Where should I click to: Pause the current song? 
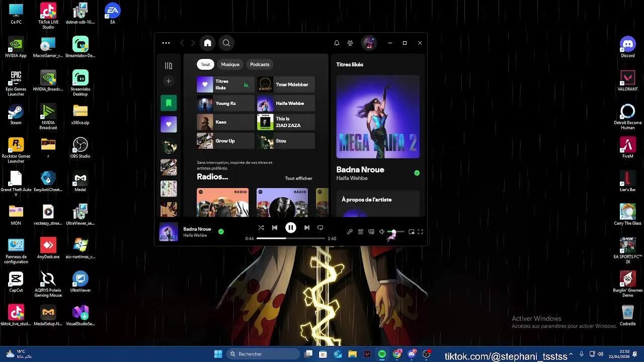coord(291,228)
